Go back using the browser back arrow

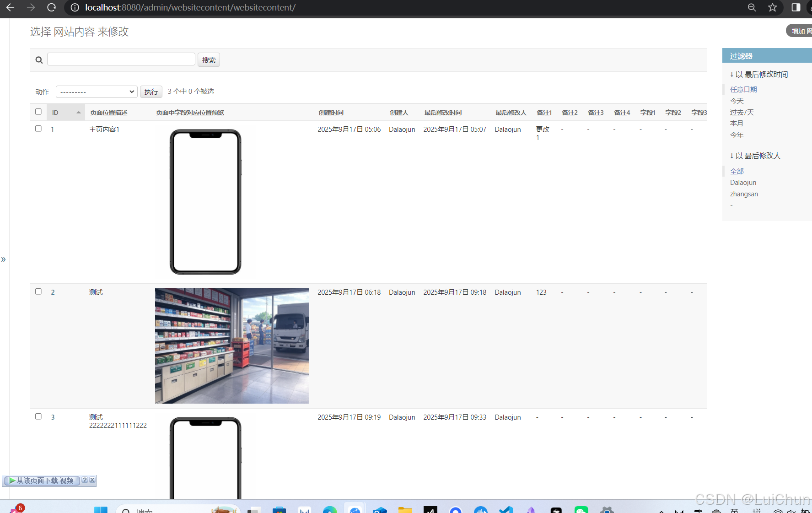coord(10,7)
